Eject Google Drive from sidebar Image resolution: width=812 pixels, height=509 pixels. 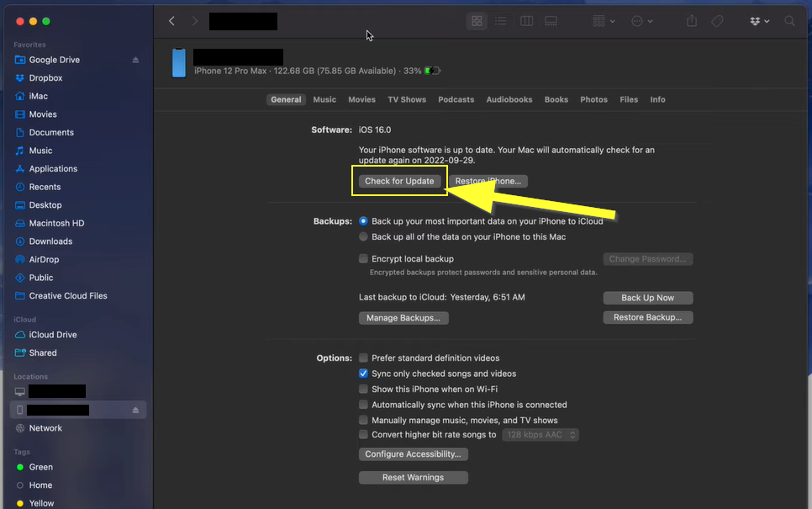tap(135, 60)
